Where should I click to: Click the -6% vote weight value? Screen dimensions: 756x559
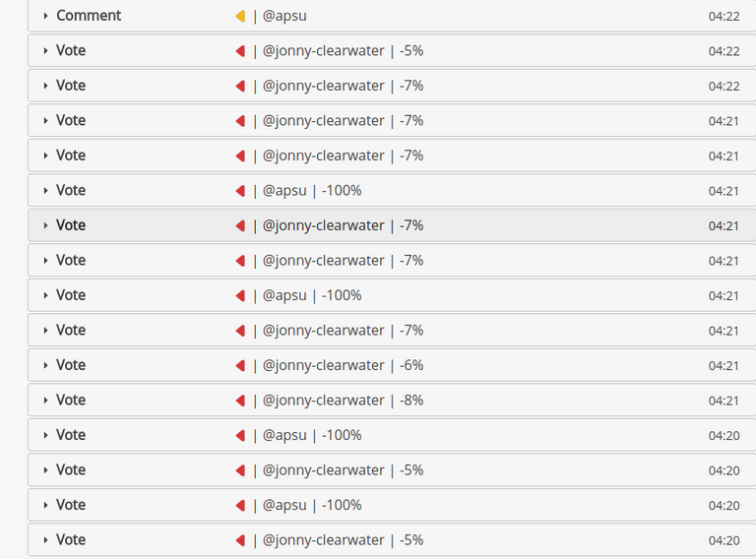(x=411, y=365)
